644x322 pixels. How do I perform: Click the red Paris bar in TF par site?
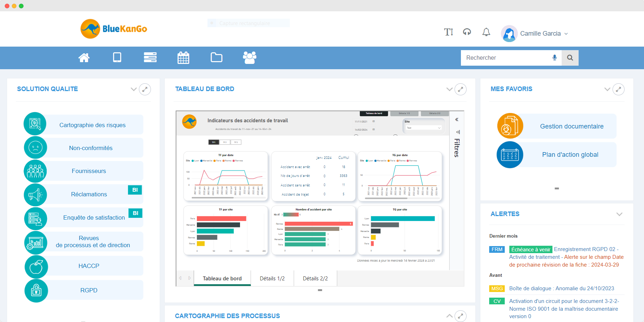coord(221,219)
